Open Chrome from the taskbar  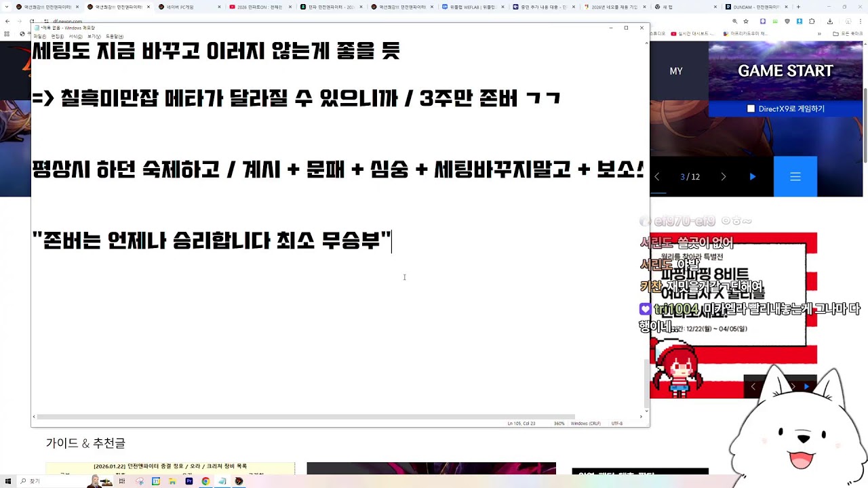pos(205,481)
